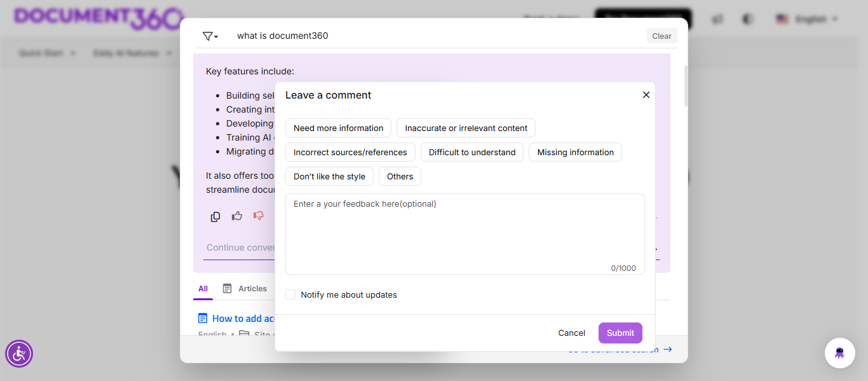Open the Eddy AI chatbot bubble
The width and height of the screenshot is (868, 381).
tap(840, 353)
